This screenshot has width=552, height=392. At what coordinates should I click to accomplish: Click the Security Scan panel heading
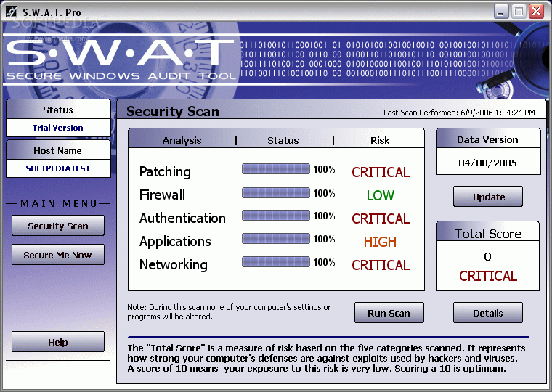point(173,111)
